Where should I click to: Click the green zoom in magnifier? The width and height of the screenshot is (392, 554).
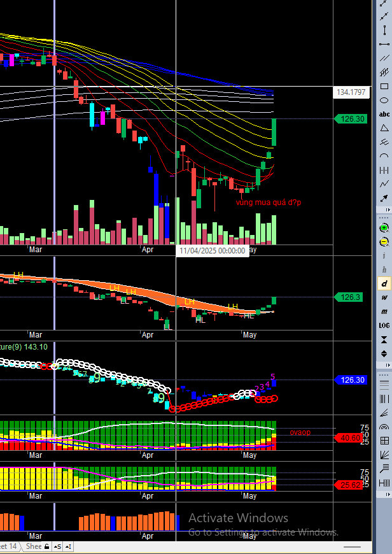point(384,228)
